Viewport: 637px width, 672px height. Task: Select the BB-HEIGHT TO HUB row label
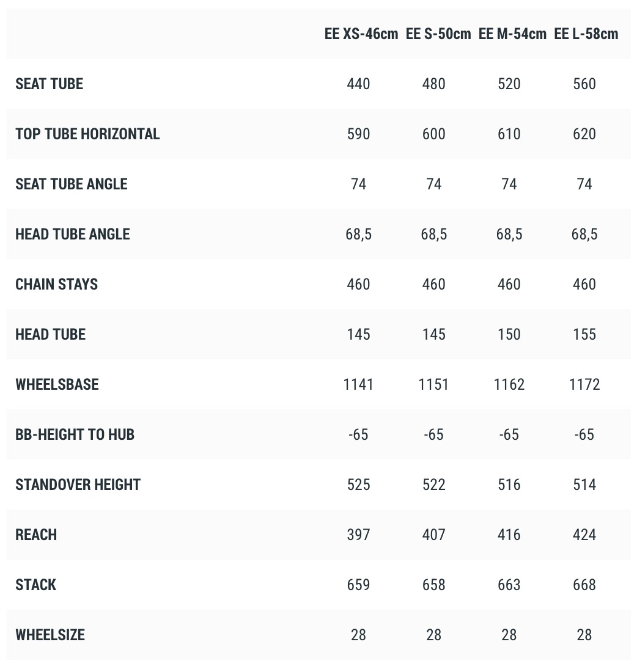click(x=75, y=435)
